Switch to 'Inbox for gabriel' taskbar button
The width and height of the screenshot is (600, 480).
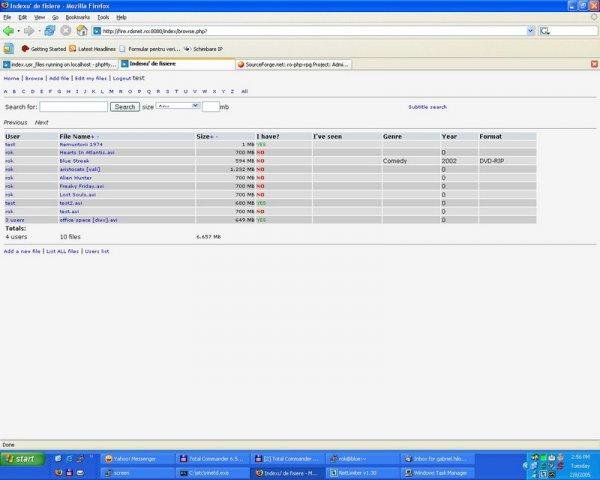pyautogui.click(x=437, y=459)
